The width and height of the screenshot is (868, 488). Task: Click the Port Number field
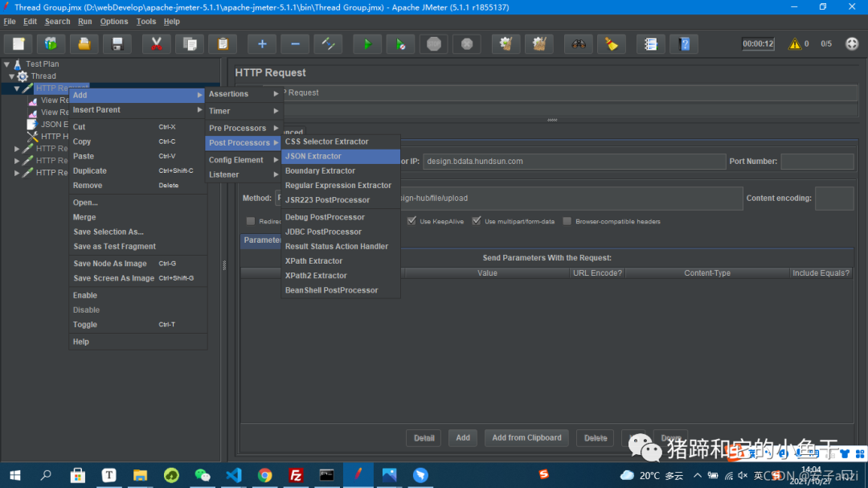[817, 161]
